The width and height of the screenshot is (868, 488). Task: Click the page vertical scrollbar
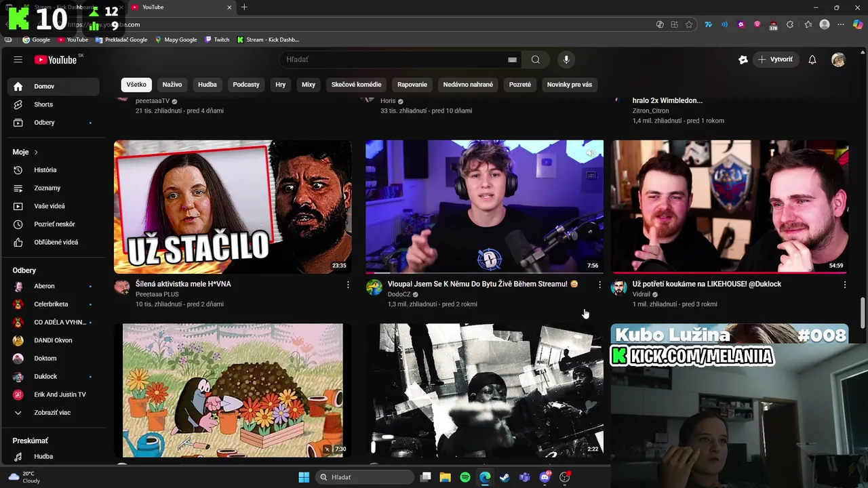[863, 312]
